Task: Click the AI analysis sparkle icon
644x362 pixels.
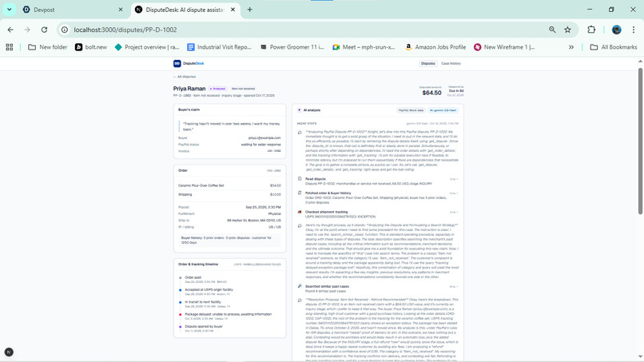Action: pyautogui.click(x=299, y=110)
